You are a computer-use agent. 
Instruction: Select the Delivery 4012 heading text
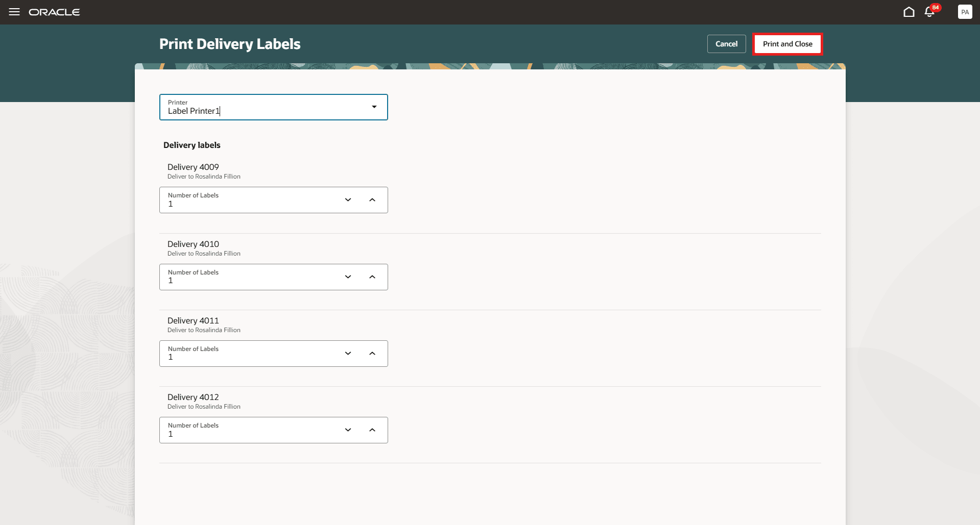pyautogui.click(x=193, y=397)
